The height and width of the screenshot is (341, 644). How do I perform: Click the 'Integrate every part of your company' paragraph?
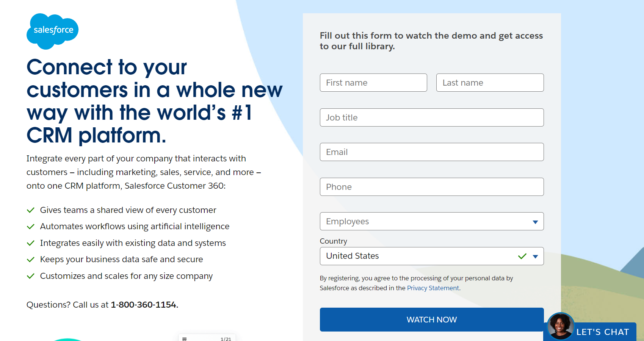(x=144, y=172)
